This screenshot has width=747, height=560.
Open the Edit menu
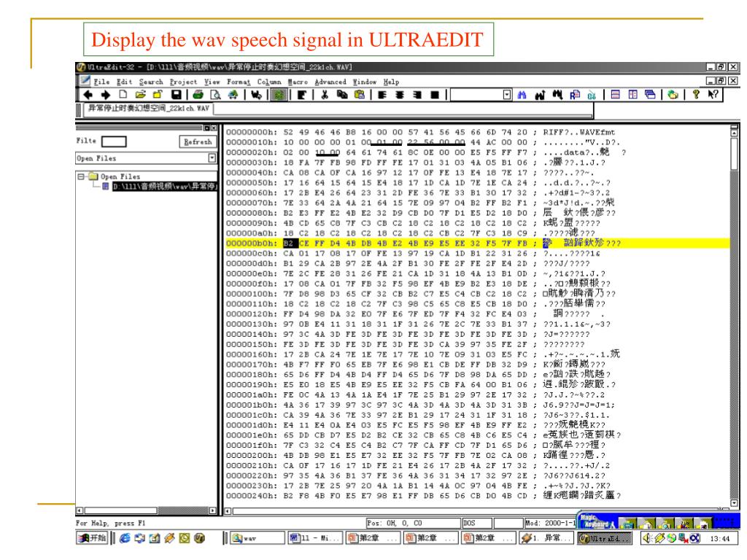(124, 82)
